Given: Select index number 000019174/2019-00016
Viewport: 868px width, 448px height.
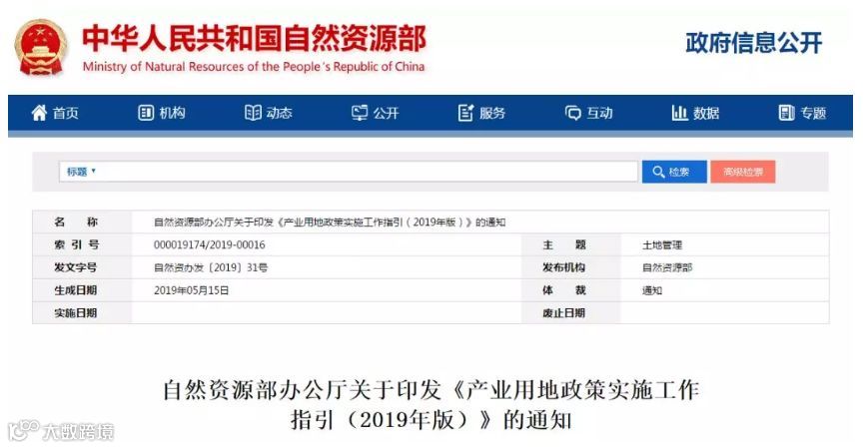Looking at the screenshot, I should tap(209, 245).
